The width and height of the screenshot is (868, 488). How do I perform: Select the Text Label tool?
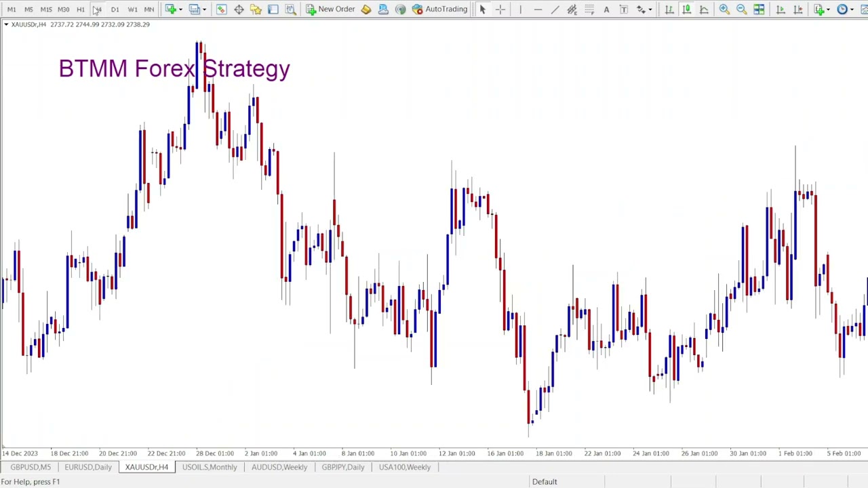[x=624, y=9]
